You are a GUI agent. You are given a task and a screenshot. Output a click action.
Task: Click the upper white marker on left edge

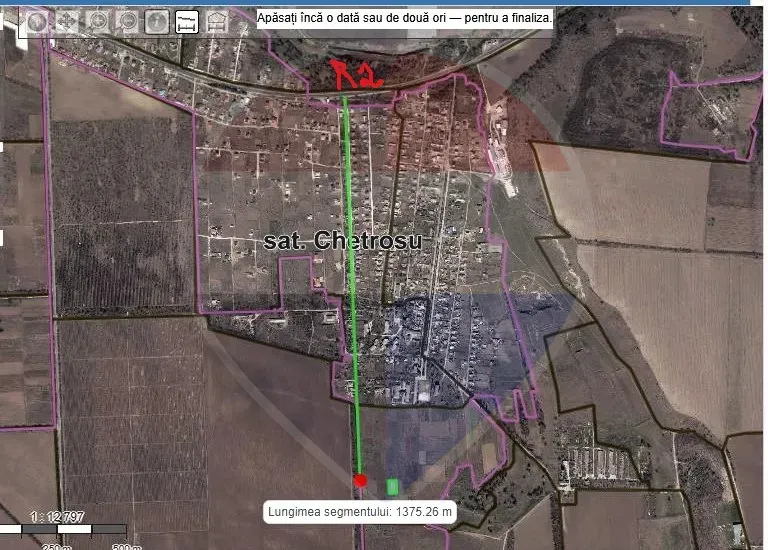click(x=2, y=147)
